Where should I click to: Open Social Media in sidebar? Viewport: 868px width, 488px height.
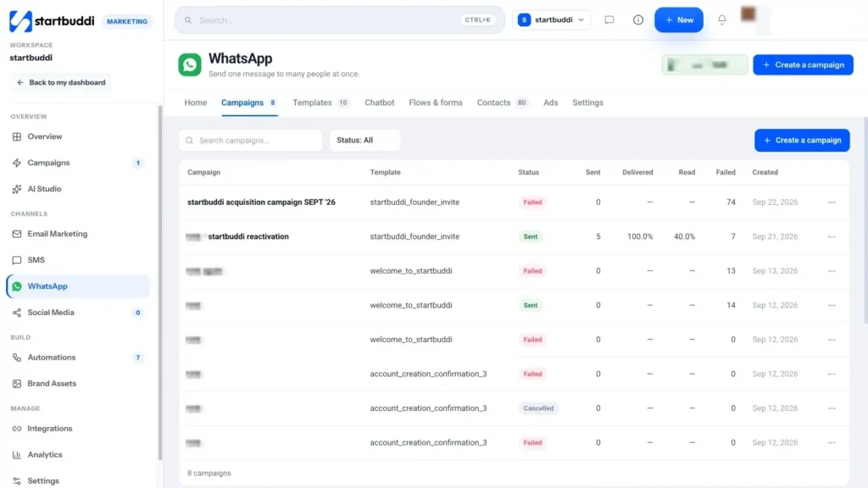click(x=78, y=313)
